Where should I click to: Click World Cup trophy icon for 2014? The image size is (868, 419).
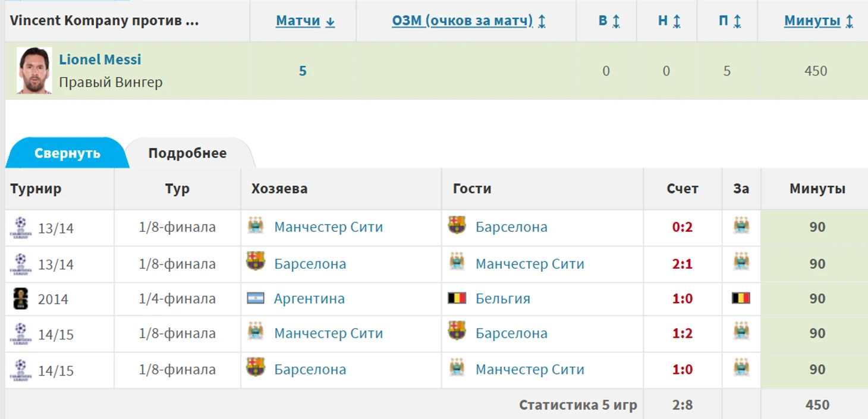click(21, 298)
